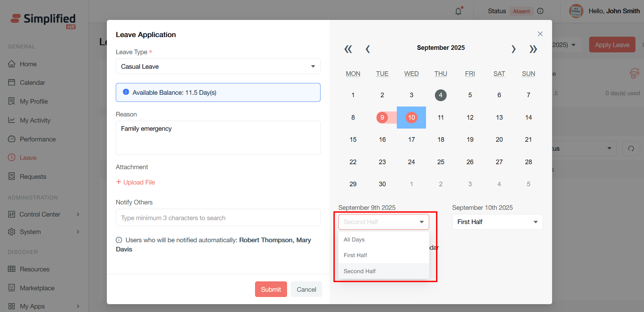Close the Leave Application dialog

(x=540, y=34)
